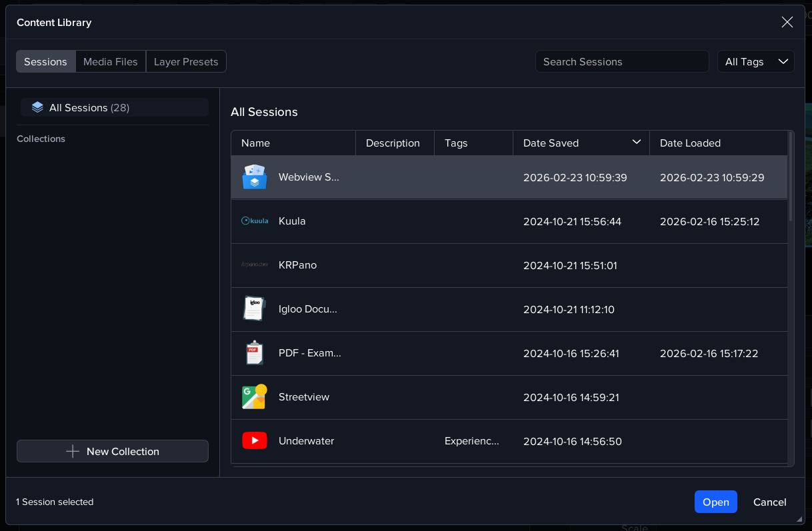
Task: Select the All Sessions stack icon
Action: (x=37, y=107)
